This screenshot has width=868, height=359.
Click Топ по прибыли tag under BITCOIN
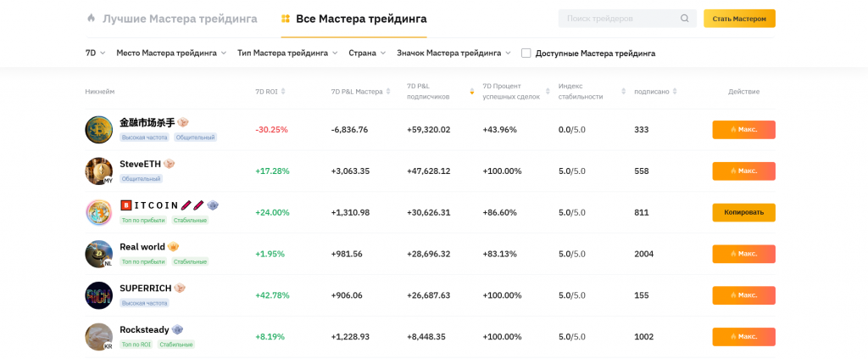[143, 221]
